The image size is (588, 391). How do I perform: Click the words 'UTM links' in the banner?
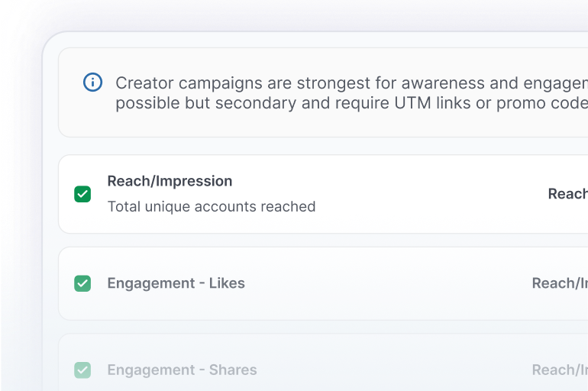pyautogui.click(x=428, y=103)
